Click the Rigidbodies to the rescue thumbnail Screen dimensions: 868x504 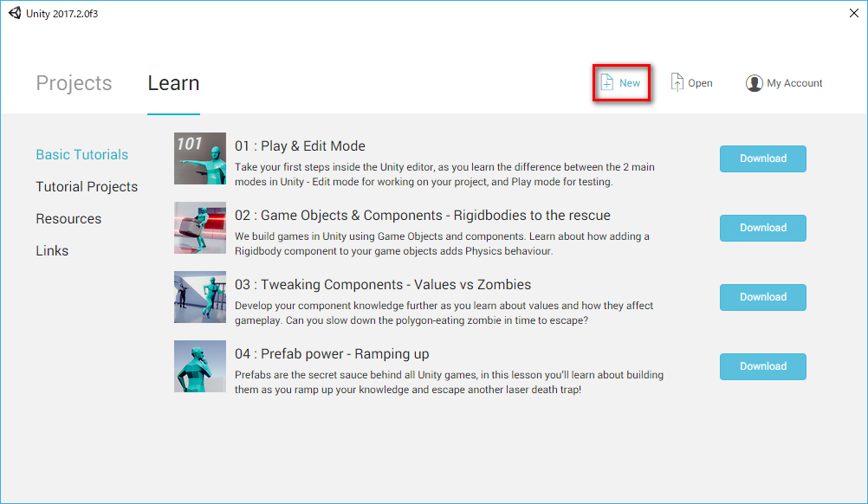[x=200, y=228]
